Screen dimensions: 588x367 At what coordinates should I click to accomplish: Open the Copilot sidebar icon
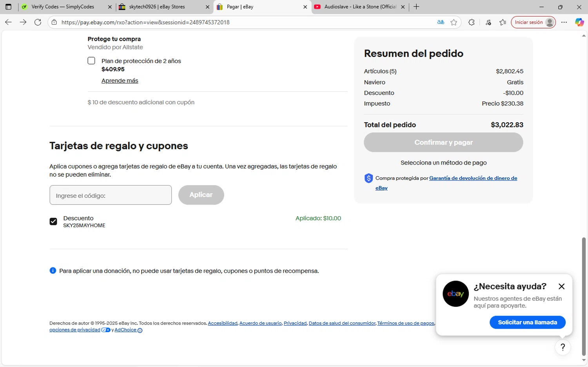click(579, 22)
